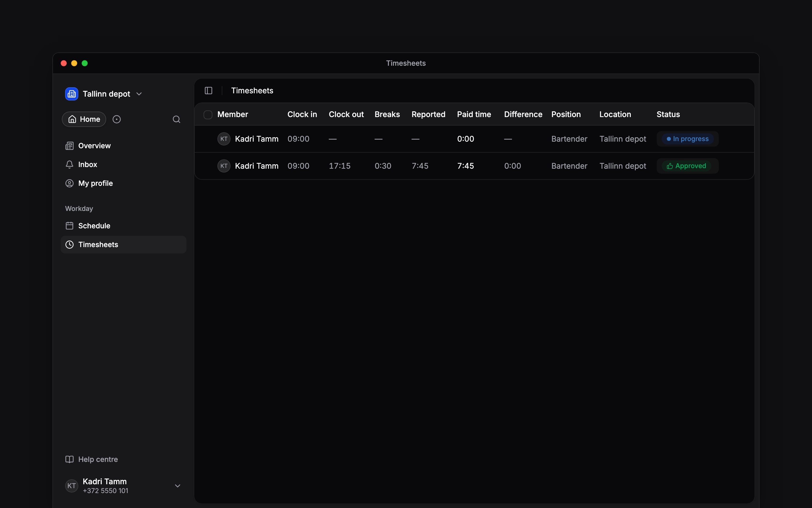Open the Schedule calendar item
The height and width of the screenshot is (508, 812).
point(123,226)
